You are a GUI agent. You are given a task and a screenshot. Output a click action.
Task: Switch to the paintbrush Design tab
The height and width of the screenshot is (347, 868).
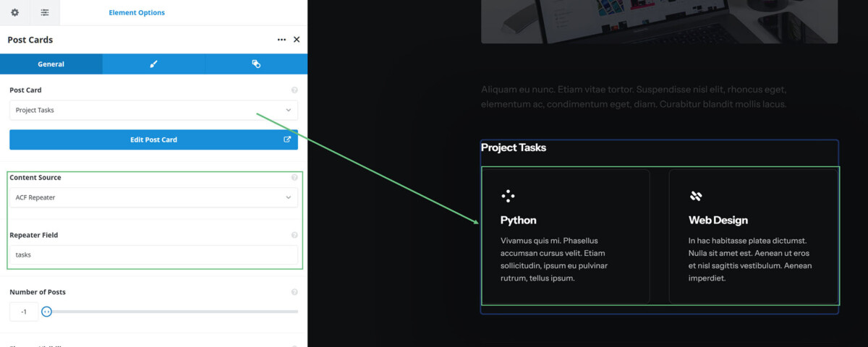[x=153, y=64]
